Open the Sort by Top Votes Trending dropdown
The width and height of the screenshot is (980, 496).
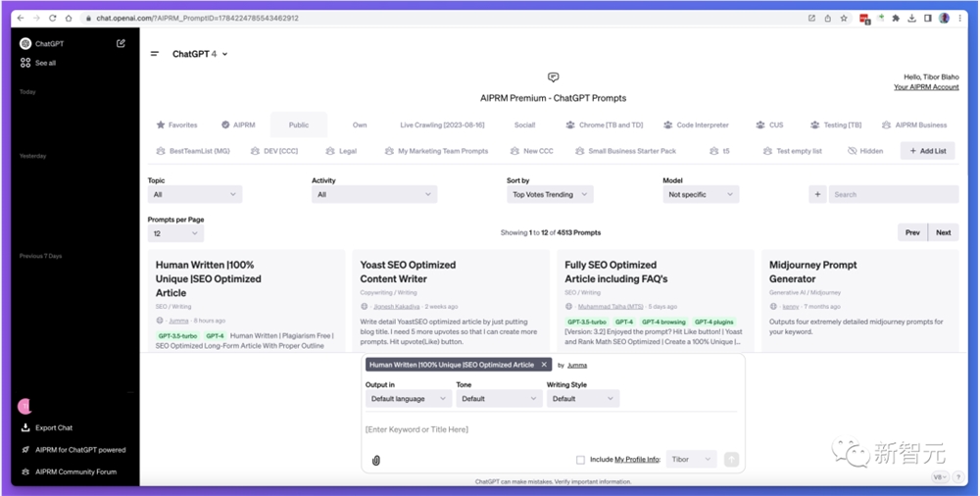point(550,194)
